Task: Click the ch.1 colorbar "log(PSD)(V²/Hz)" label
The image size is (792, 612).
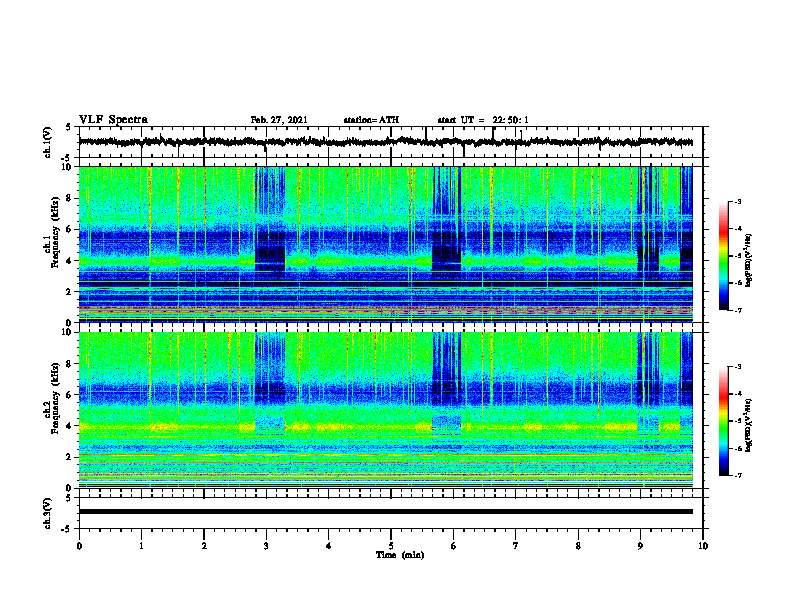Action: point(748,260)
